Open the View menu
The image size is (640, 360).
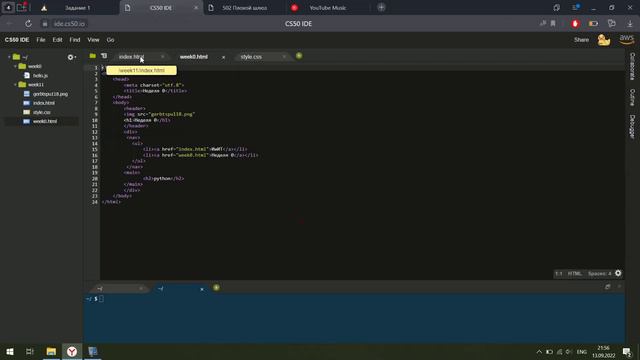pos(93,40)
